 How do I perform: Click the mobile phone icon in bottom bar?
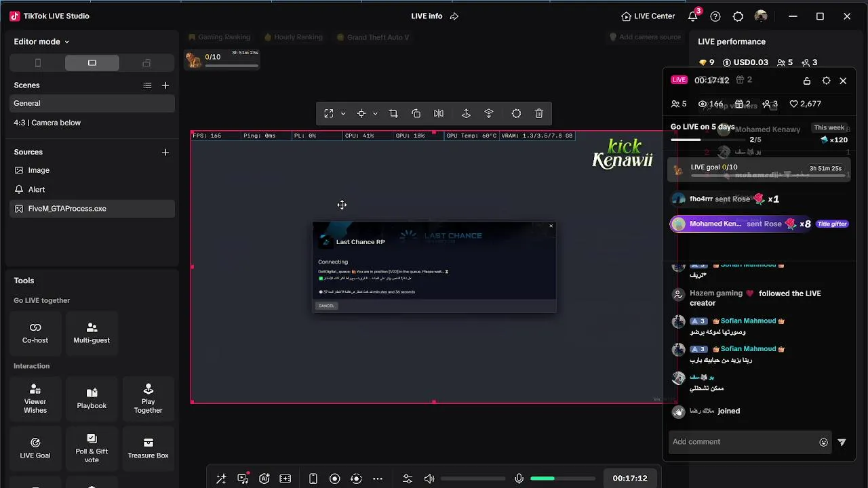pos(313,479)
